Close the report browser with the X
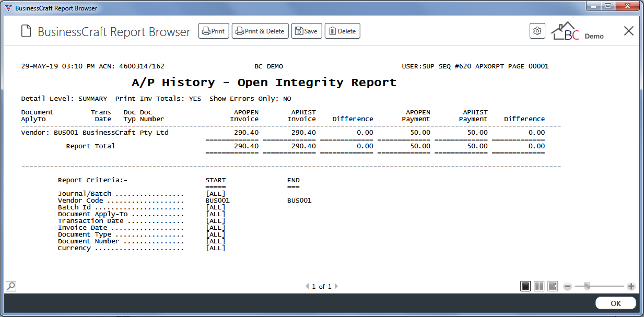This screenshot has height=317, width=644. [629, 31]
